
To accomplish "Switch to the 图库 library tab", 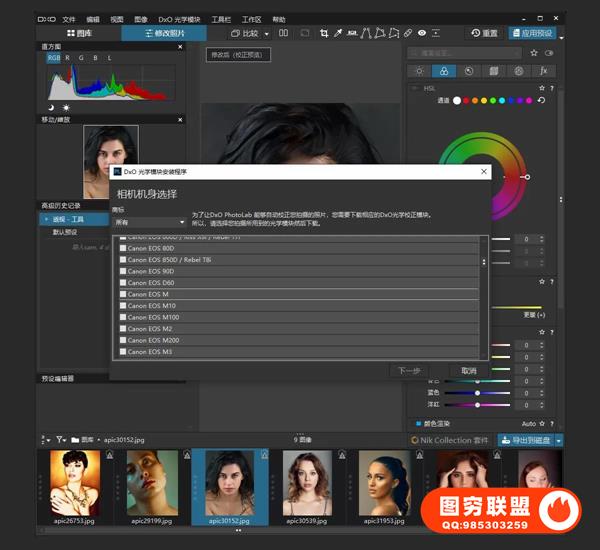I will click(x=78, y=33).
